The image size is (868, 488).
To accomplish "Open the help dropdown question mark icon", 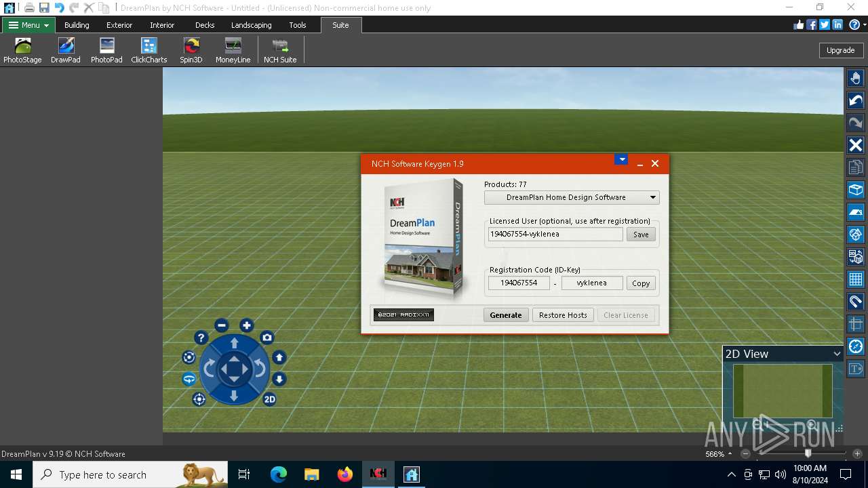I will (x=857, y=24).
